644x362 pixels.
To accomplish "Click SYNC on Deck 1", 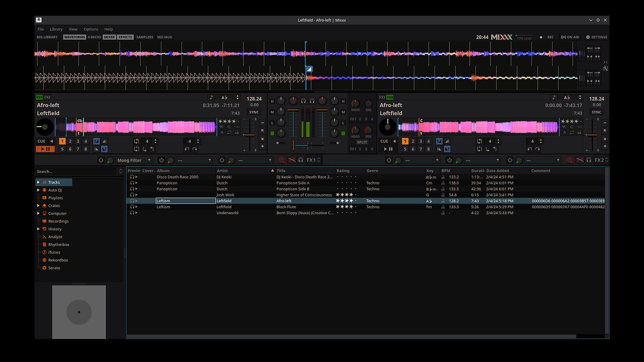I will [254, 112].
